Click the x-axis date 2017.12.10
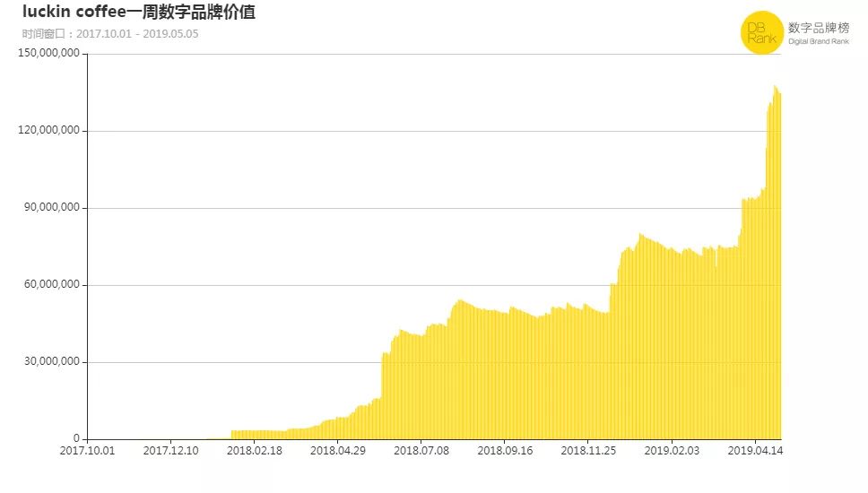The height and width of the screenshot is (493, 868). tap(171, 450)
